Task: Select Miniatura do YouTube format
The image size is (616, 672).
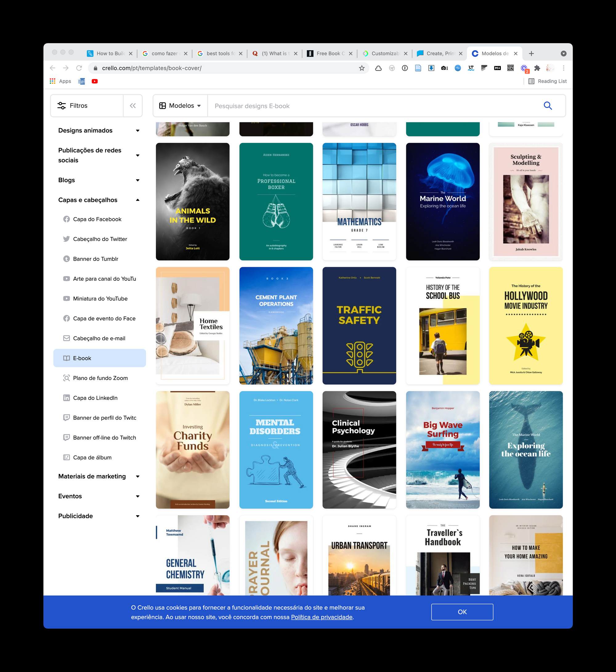Action: (100, 299)
